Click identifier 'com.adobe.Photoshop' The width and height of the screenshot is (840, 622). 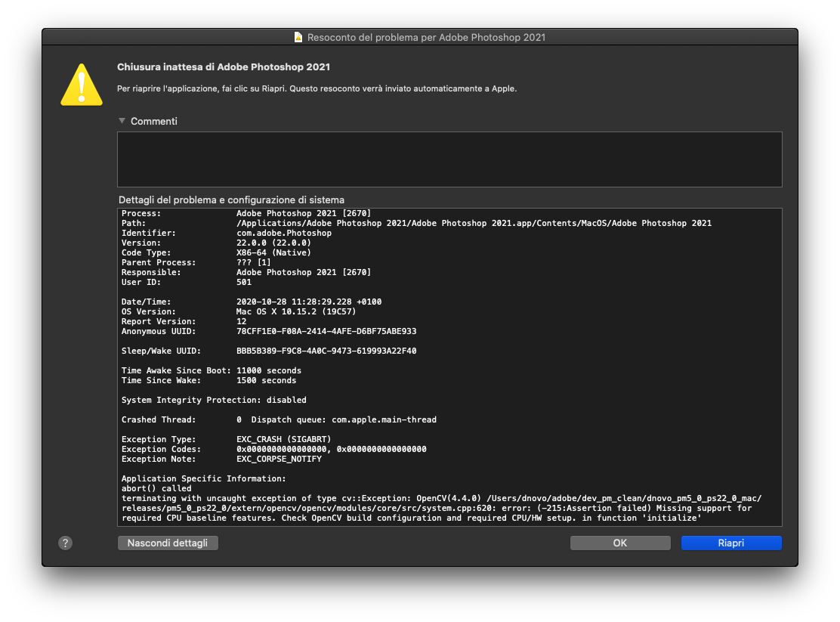pos(284,234)
